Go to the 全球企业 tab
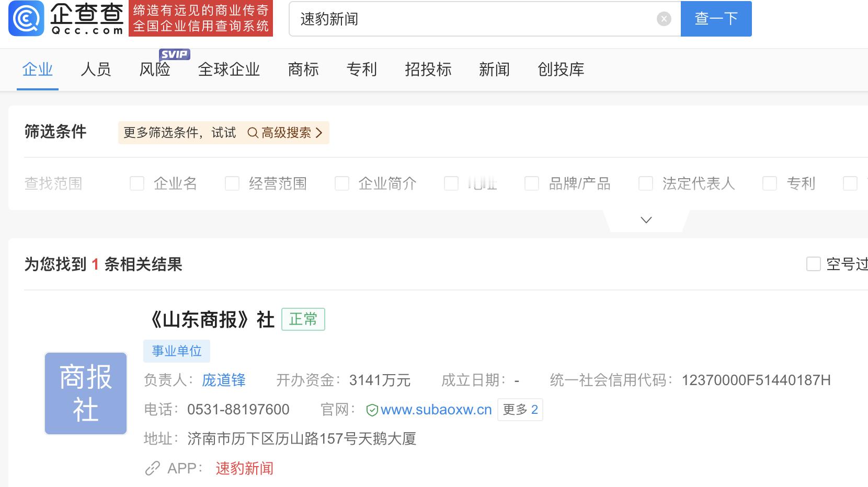This screenshot has height=487, width=868. pos(229,69)
